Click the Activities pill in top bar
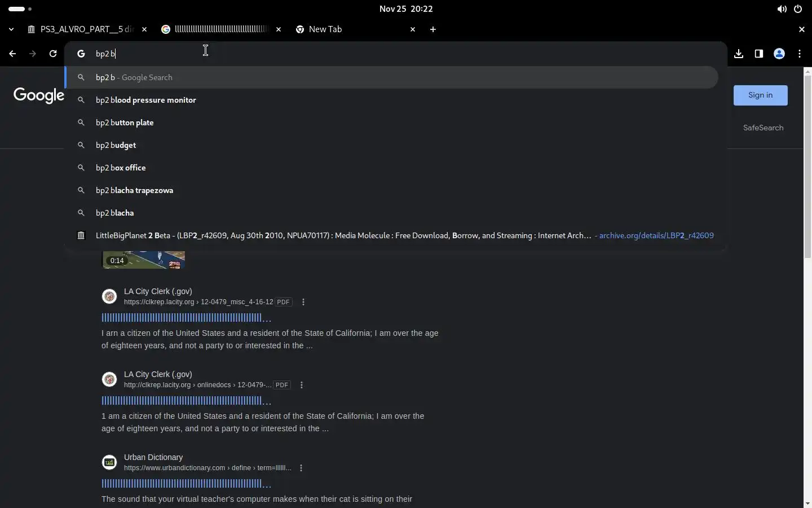812x508 pixels. pos(20,9)
